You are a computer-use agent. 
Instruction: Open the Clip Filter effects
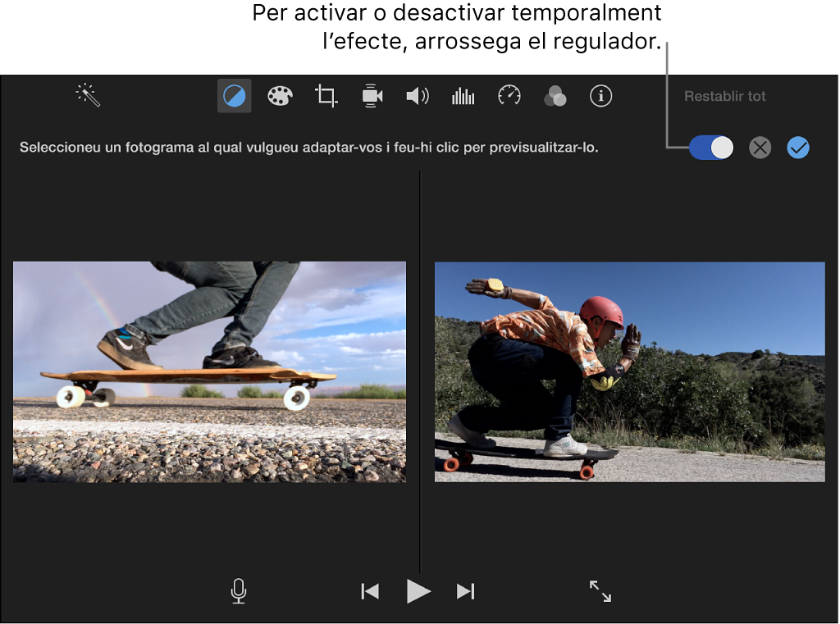555,95
